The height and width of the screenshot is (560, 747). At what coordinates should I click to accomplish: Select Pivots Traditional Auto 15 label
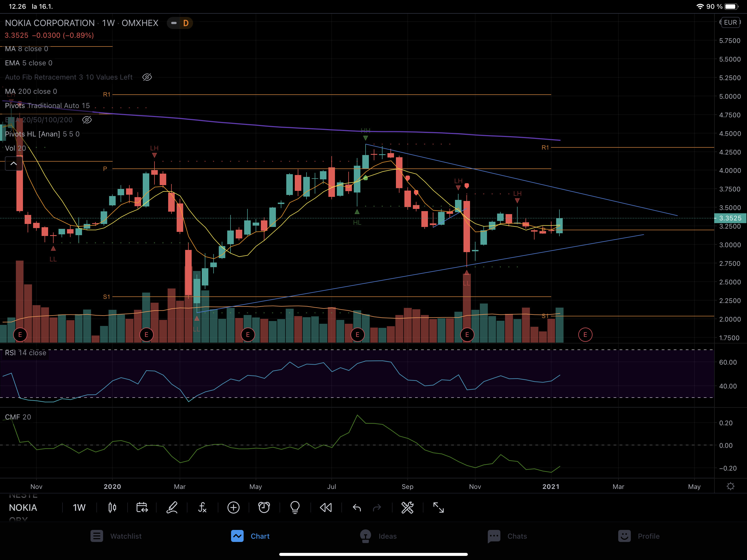coord(47,105)
